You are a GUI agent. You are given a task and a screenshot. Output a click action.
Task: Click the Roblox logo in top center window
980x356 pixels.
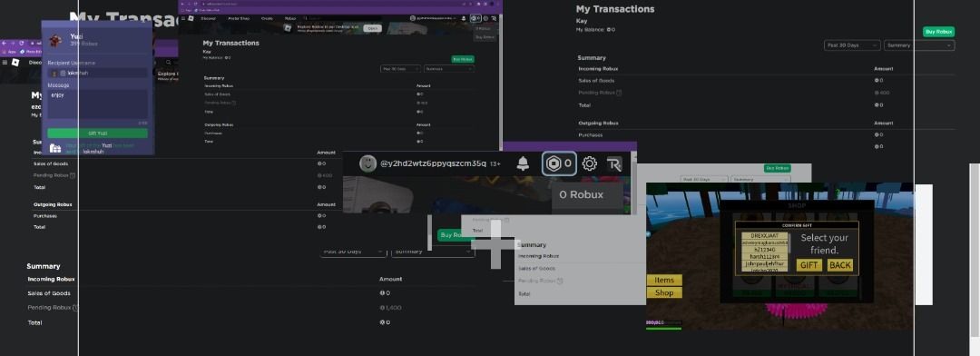coord(191,18)
